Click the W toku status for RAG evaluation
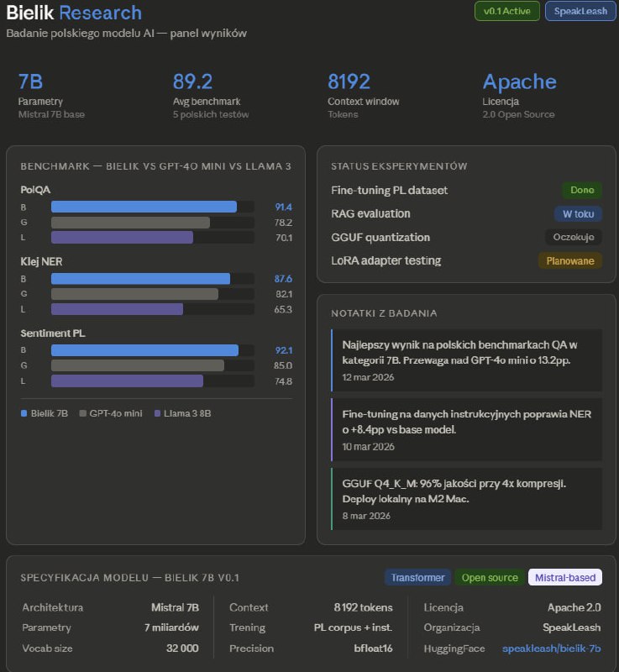 pos(577,214)
